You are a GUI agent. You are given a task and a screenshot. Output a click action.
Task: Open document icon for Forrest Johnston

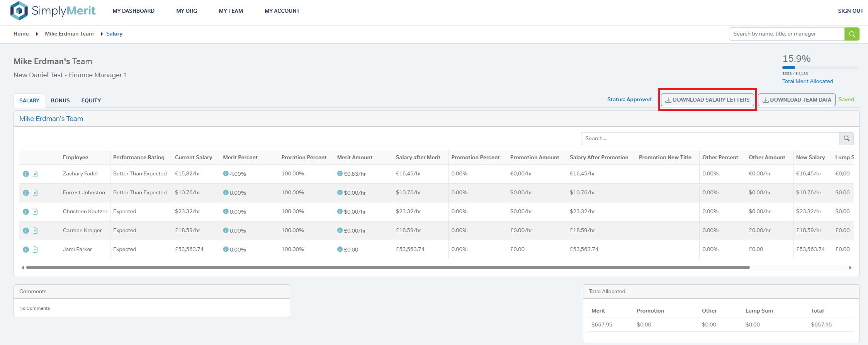coord(35,193)
